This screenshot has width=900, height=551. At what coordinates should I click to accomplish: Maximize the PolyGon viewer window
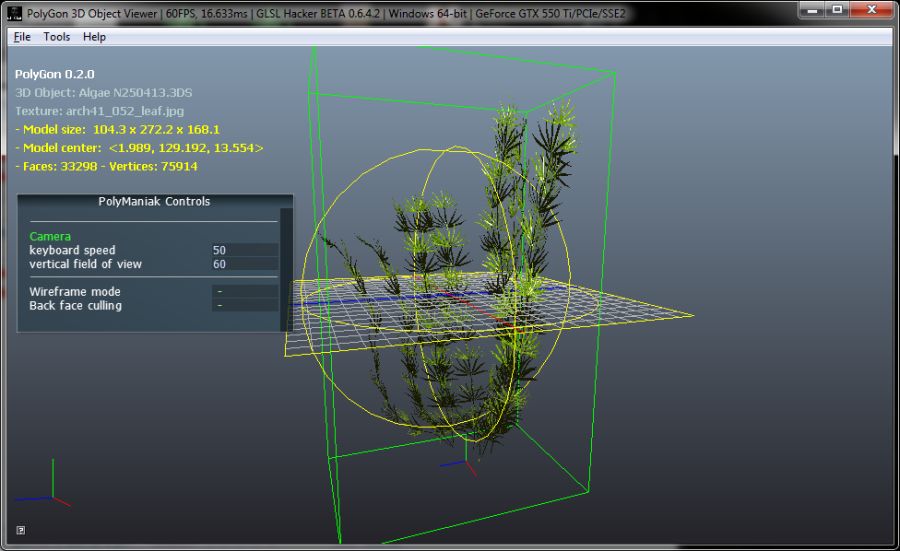836,10
